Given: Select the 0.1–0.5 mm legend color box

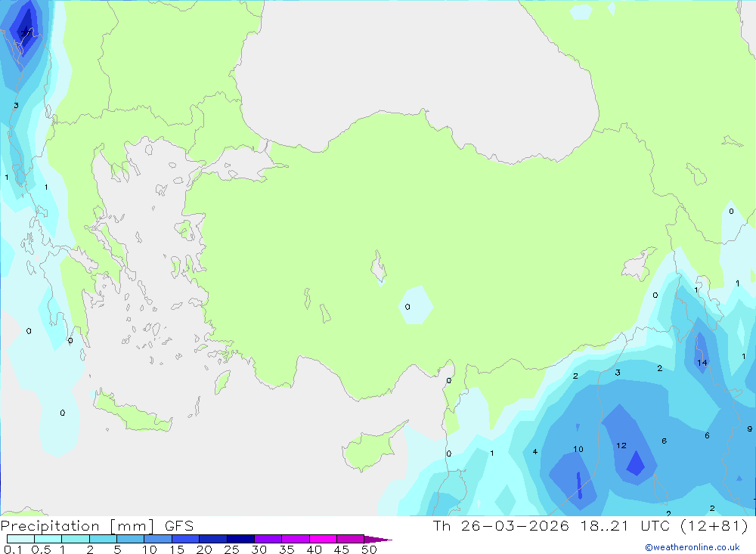Looking at the screenshot, I should tap(20, 539).
